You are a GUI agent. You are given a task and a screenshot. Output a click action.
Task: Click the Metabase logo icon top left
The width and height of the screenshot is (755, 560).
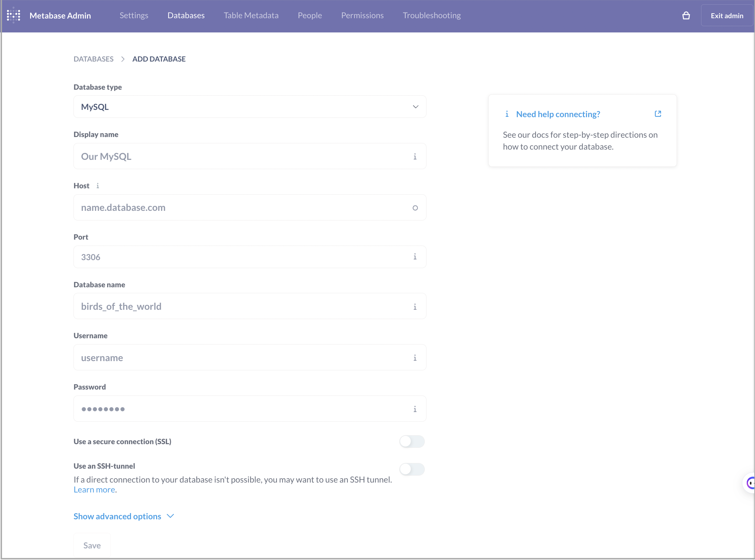pyautogui.click(x=14, y=15)
